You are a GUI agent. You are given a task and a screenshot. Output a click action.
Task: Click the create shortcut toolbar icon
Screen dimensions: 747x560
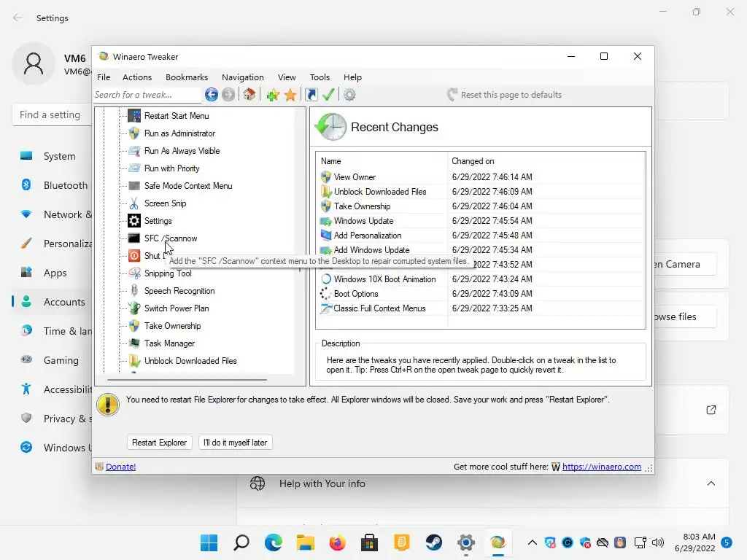(311, 95)
